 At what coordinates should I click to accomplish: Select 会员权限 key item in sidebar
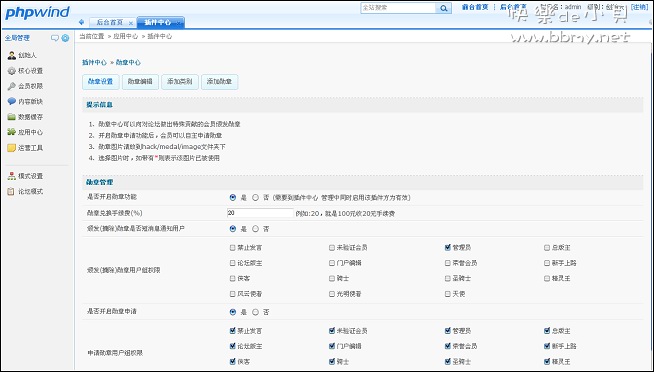click(x=25, y=86)
